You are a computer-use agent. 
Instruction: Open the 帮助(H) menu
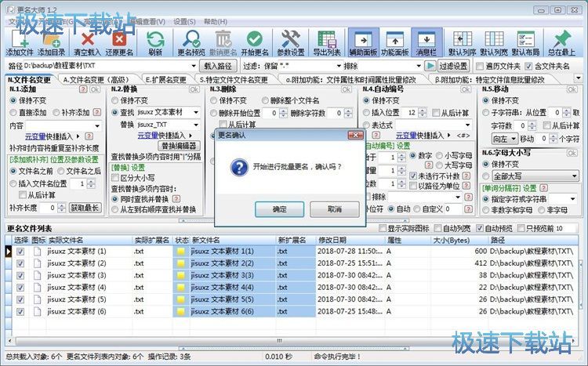216,22
